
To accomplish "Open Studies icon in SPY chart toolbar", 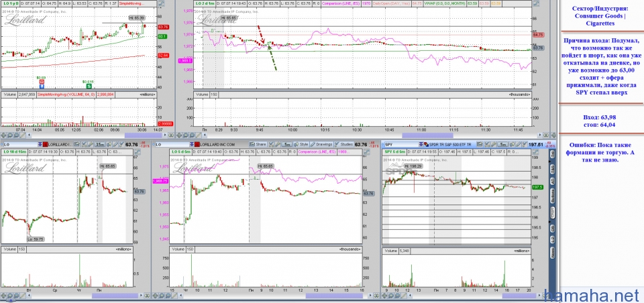I will [525, 145].
